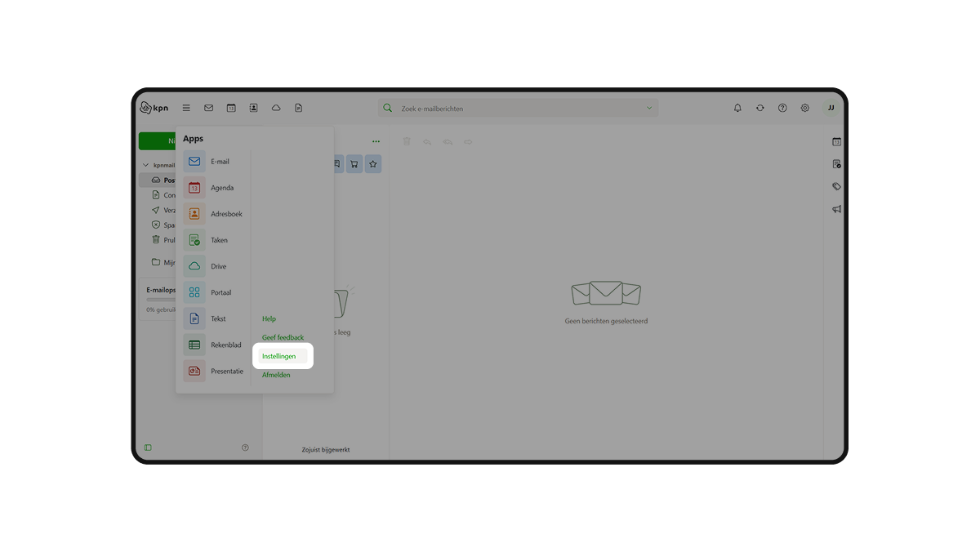Launch Presentatie from the Apps menu
The image size is (980, 552).
click(215, 371)
